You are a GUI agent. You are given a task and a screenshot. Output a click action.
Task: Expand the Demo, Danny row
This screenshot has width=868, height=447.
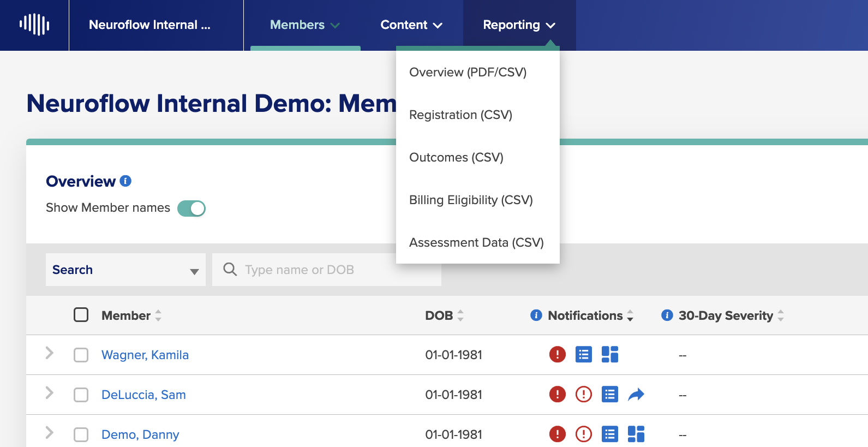[x=49, y=433]
